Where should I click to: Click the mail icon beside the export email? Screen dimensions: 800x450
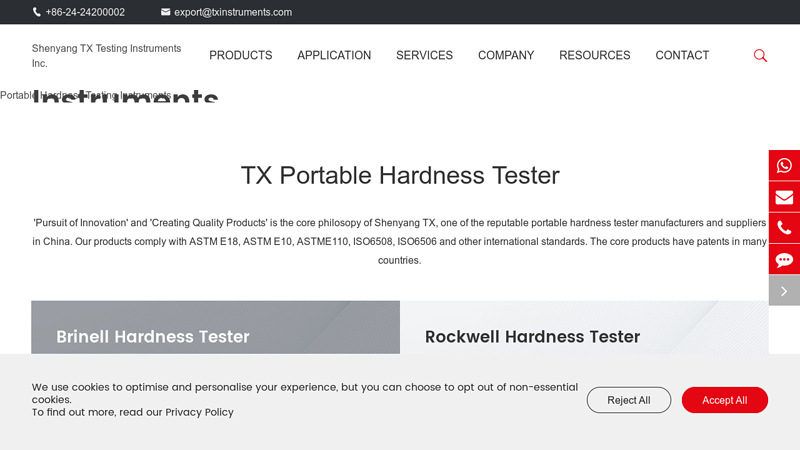(x=165, y=12)
